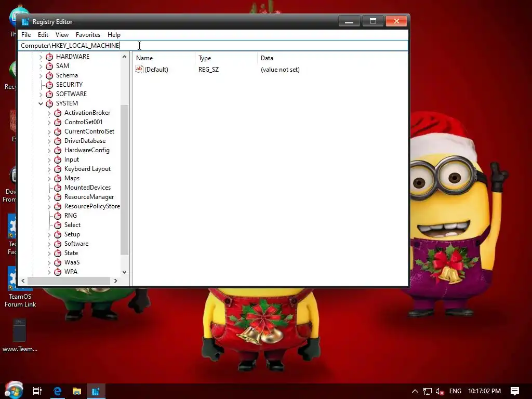Viewport: 532px width, 399px height.
Task: Click tree horizontal scroll right arrow
Action: (116, 281)
